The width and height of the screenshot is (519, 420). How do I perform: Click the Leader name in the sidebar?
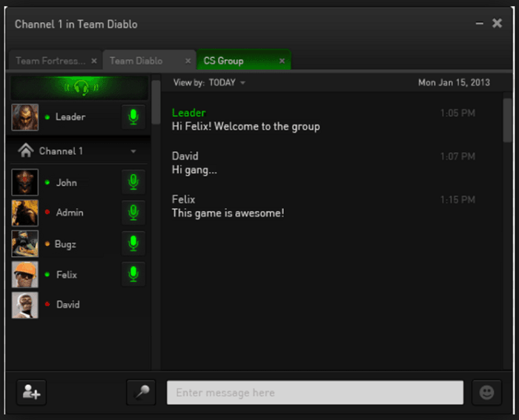(70, 117)
